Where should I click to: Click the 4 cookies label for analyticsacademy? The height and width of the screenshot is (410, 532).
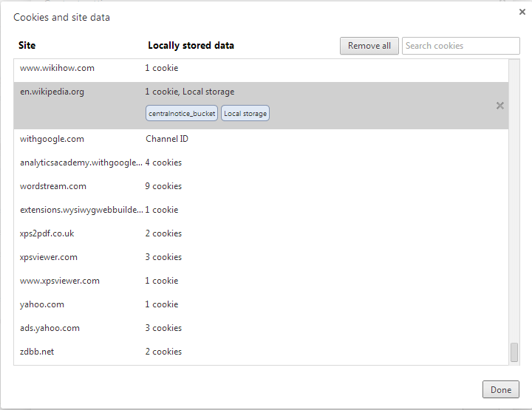(163, 163)
